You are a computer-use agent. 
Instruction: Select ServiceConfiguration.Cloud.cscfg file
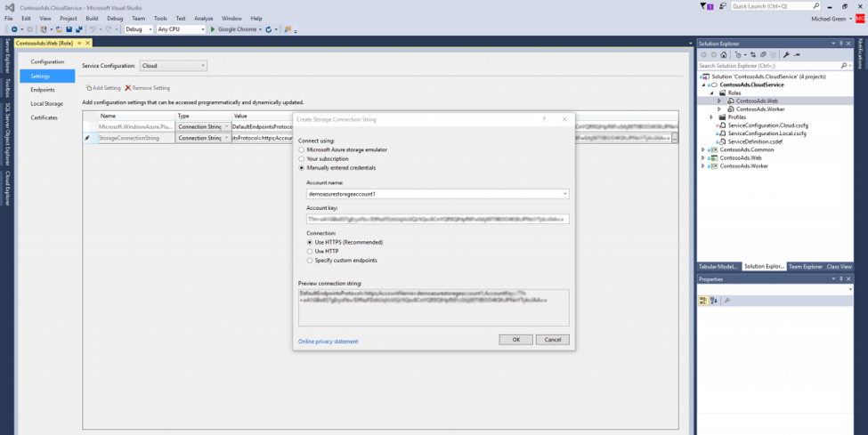tap(767, 125)
